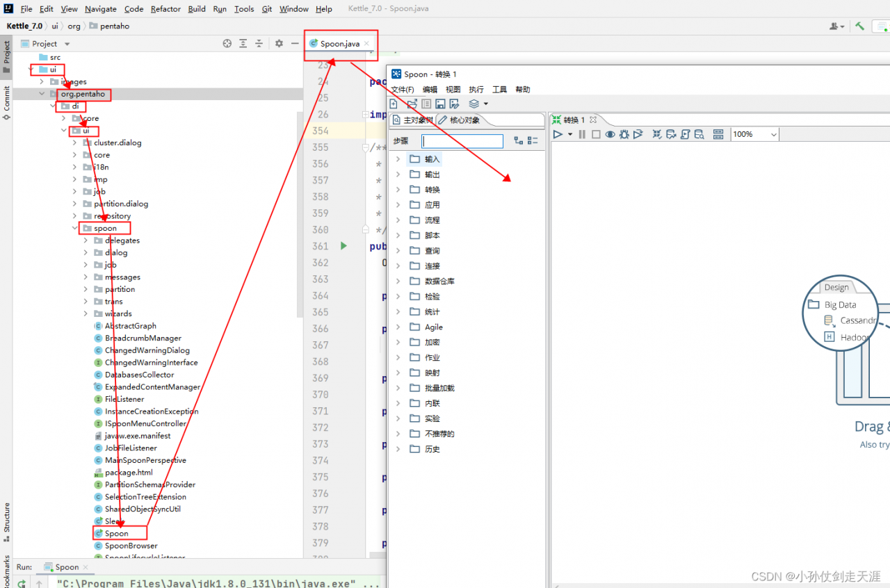Click the rerun icon in Run panel

coord(22,583)
